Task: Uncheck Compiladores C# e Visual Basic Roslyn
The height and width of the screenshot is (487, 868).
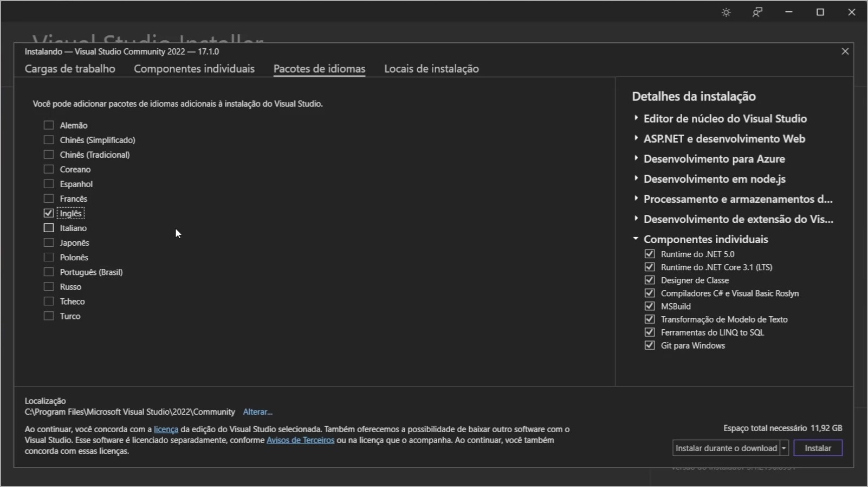Action: pos(650,293)
